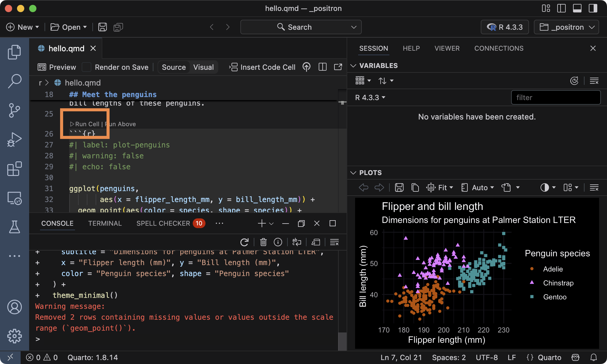Open the variables sorting dropdown

pos(386,81)
